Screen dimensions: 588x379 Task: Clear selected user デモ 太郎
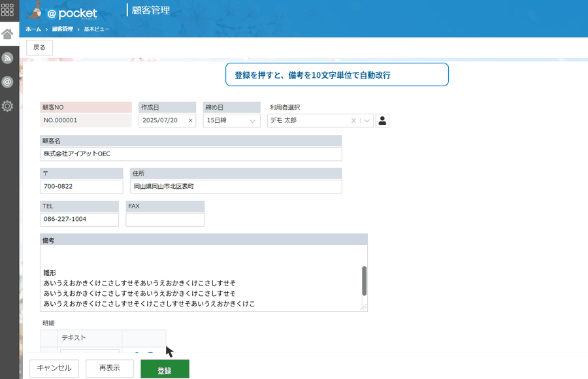[353, 120]
